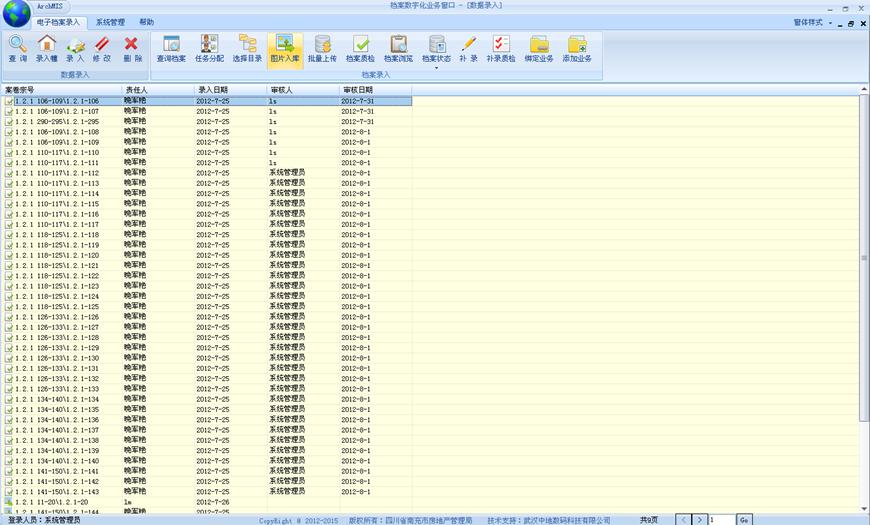Click the 绑定业务 folder icon

pyautogui.click(x=539, y=44)
